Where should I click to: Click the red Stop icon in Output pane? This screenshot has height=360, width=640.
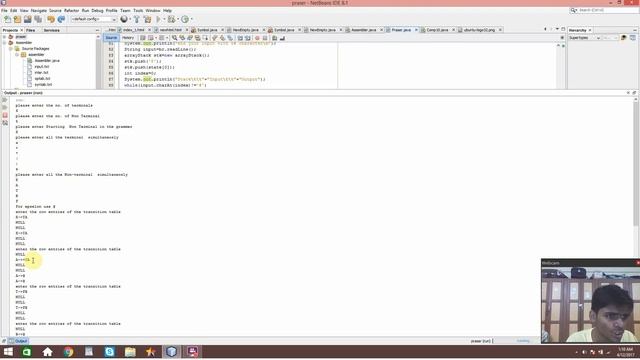[5, 116]
